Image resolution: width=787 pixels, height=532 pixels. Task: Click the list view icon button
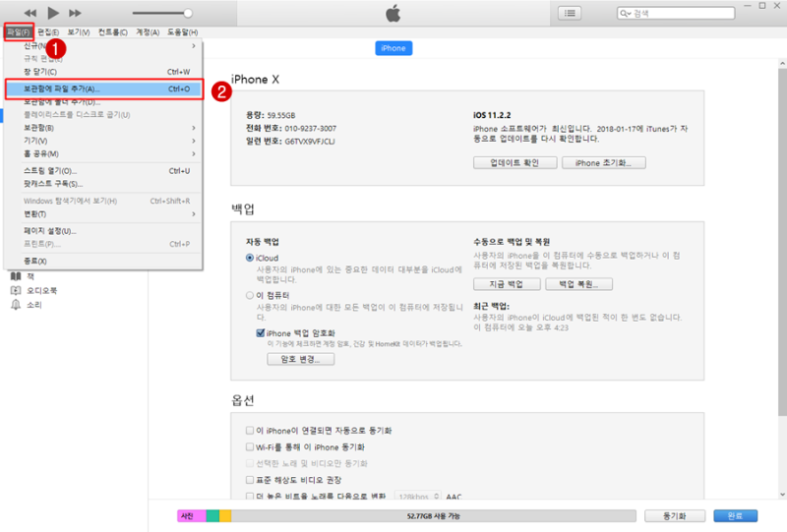[x=570, y=13]
